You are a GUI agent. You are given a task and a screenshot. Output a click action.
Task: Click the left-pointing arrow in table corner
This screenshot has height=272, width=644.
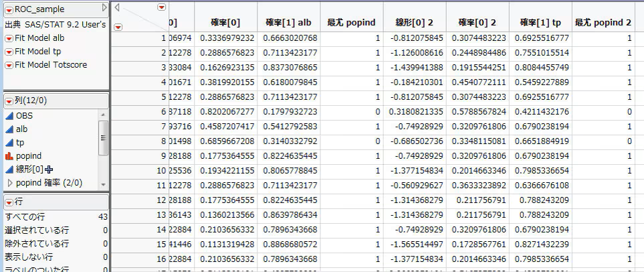[117, 7]
